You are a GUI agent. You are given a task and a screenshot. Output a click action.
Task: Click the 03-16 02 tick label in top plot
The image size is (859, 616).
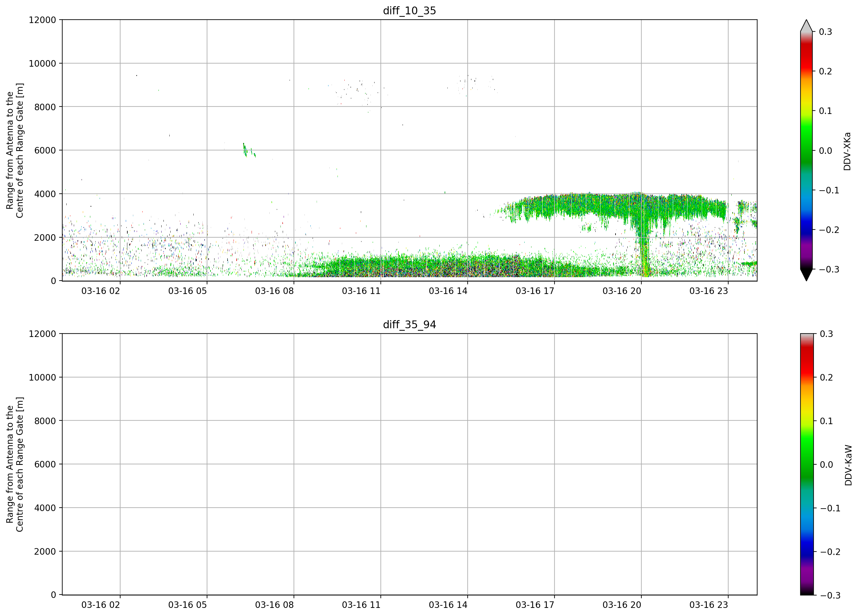[100, 291]
